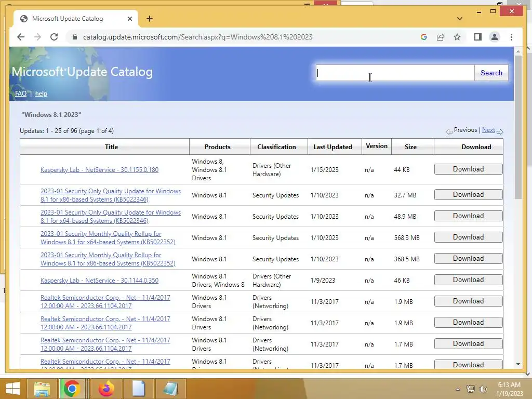Screen dimensions: 532x399
Task: Download the 32.7 MB security update
Action: click(468, 194)
